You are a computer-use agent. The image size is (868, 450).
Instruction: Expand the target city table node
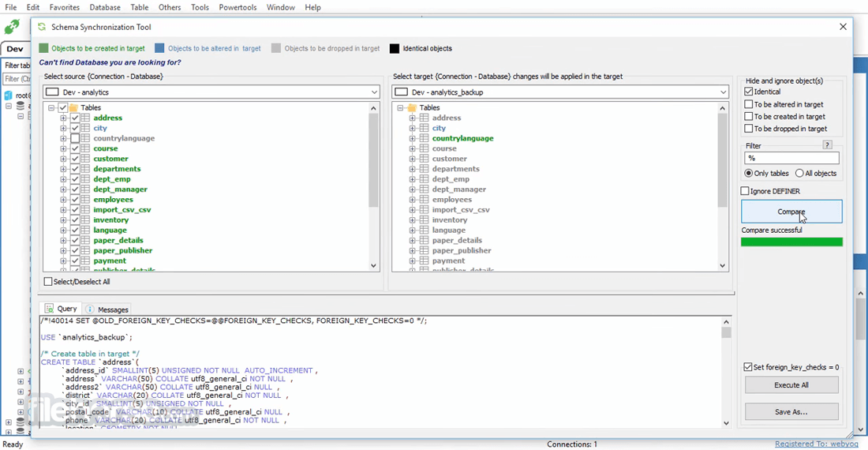point(412,128)
